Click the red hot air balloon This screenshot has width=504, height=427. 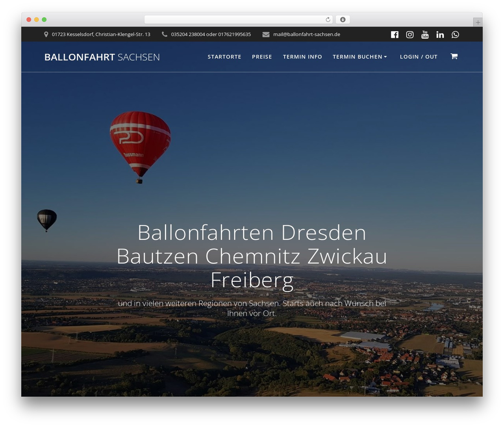point(140,147)
